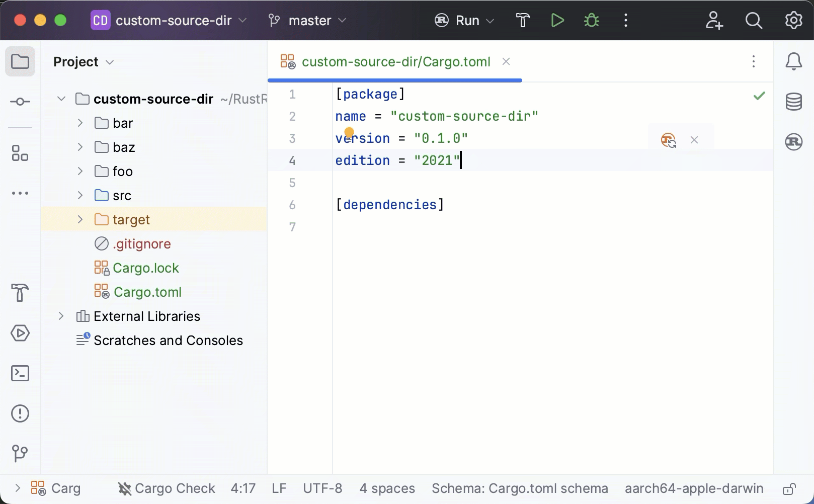Open the editor kebab menu
Viewport: 814px width, 504px height.
[x=753, y=61]
